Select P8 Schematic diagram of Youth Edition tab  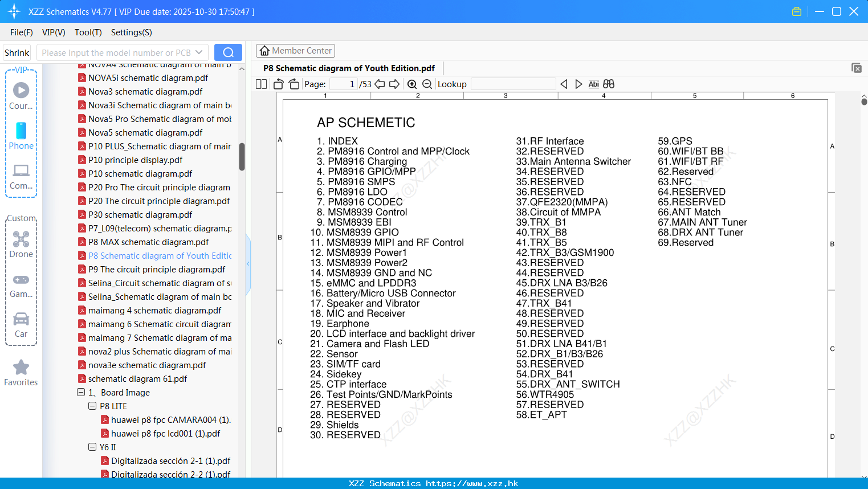(349, 68)
